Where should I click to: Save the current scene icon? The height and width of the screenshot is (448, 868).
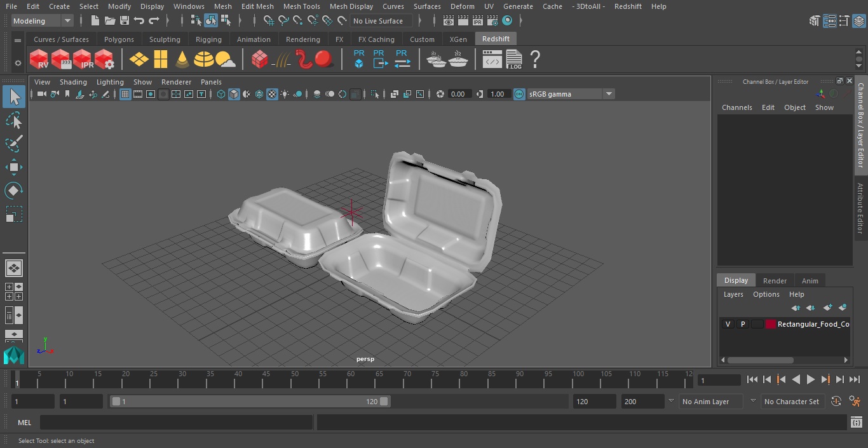[125, 21]
